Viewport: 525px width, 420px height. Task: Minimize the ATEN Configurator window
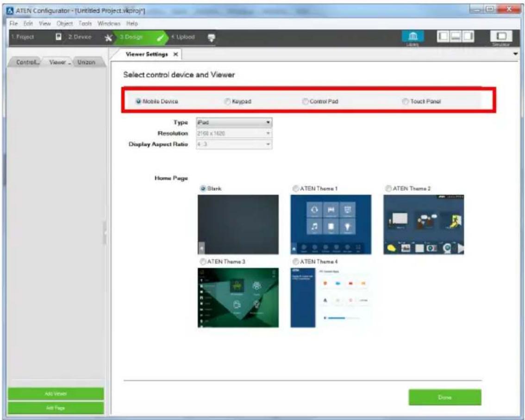coord(476,10)
